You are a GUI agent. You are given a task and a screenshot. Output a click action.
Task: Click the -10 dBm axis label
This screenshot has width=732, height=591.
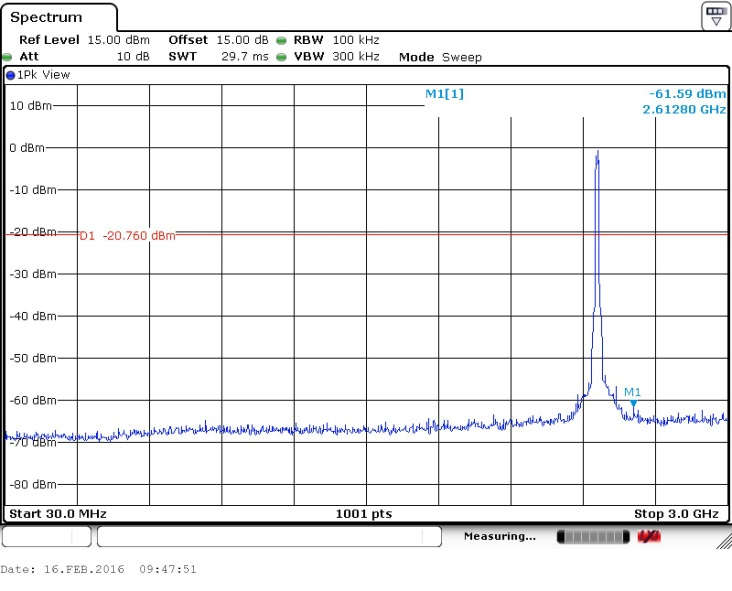33,190
